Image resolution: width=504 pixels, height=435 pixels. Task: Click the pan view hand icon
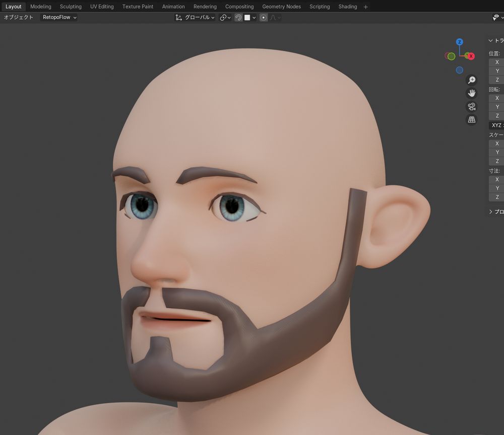coord(472,93)
